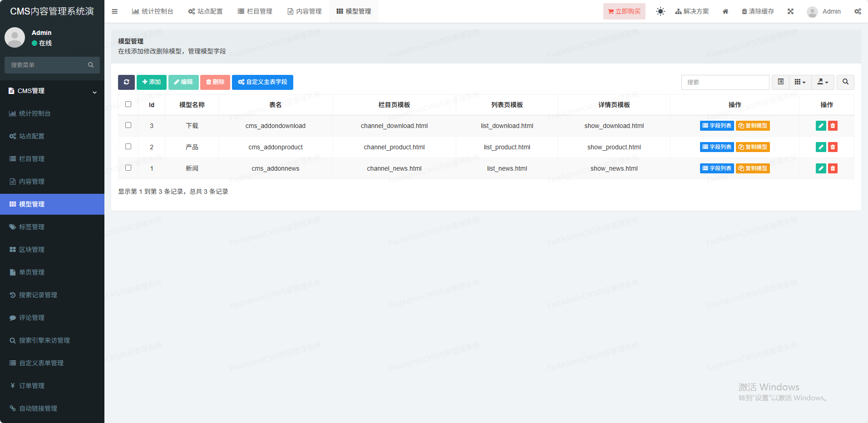The image size is (868, 423).
Task: Toggle the table card view icon
Action: click(780, 82)
